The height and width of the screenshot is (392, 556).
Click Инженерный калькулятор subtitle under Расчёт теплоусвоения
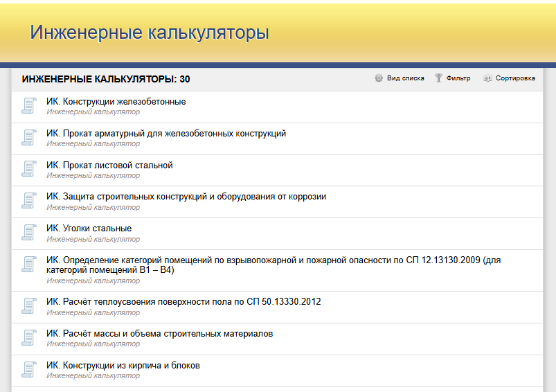[93, 312]
